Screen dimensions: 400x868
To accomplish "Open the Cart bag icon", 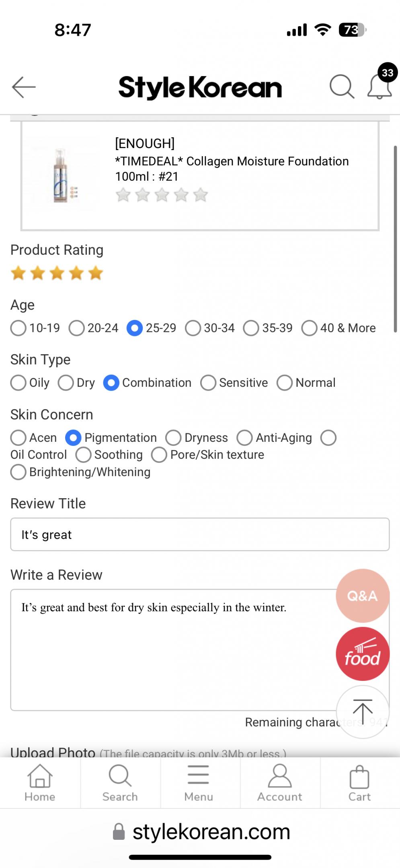I will coord(359,783).
